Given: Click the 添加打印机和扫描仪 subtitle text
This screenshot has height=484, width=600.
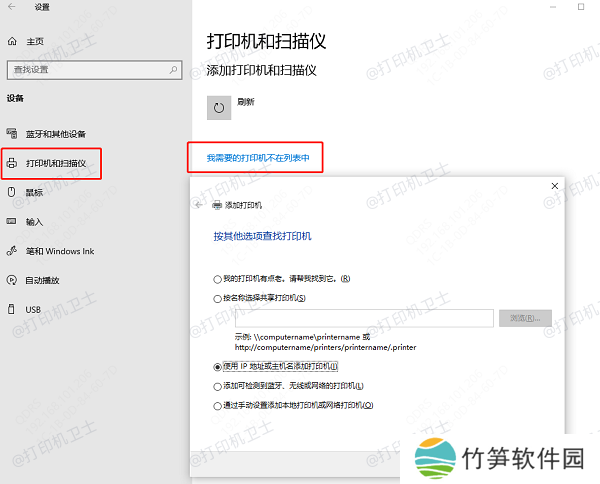Looking at the screenshot, I should [261, 70].
